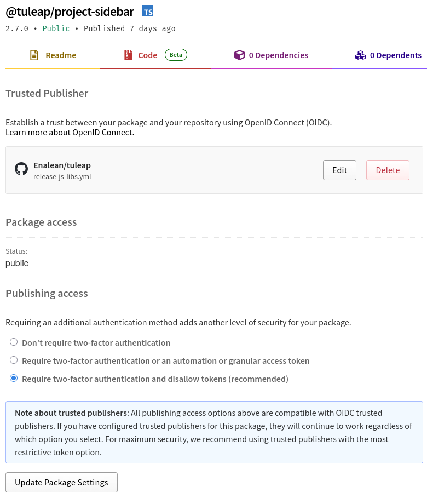View the 0 Dependents tab
Viewport: 427px width, 504px height.
click(395, 55)
